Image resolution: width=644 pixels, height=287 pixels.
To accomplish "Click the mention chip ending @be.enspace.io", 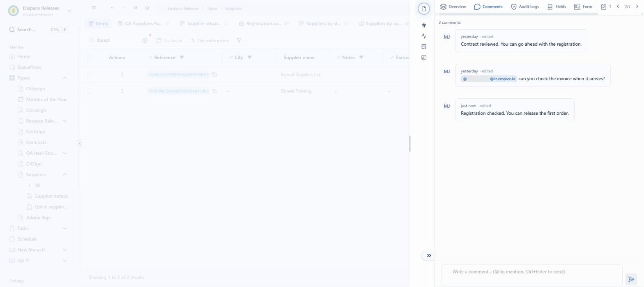I will click(489, 79).
